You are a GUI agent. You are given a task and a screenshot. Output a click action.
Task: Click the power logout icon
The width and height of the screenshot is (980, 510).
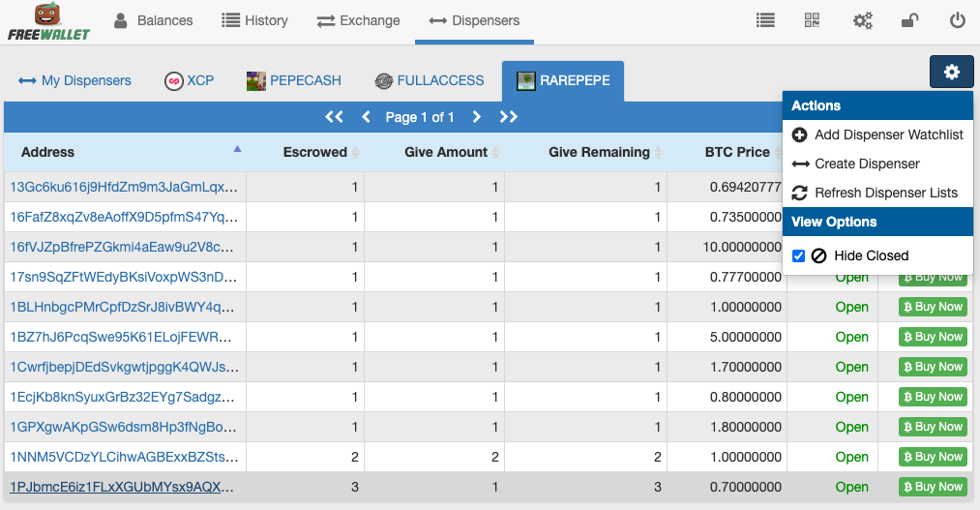[958, 20]
